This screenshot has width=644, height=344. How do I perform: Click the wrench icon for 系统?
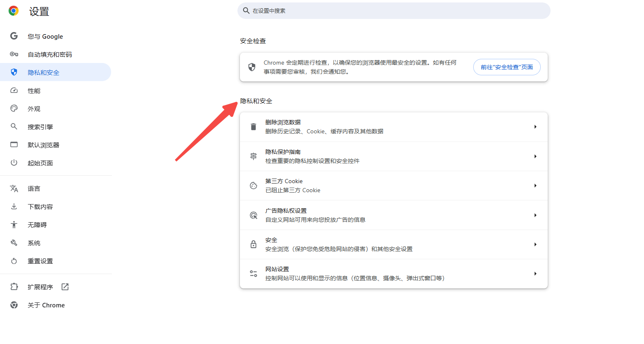pos(14,243)
